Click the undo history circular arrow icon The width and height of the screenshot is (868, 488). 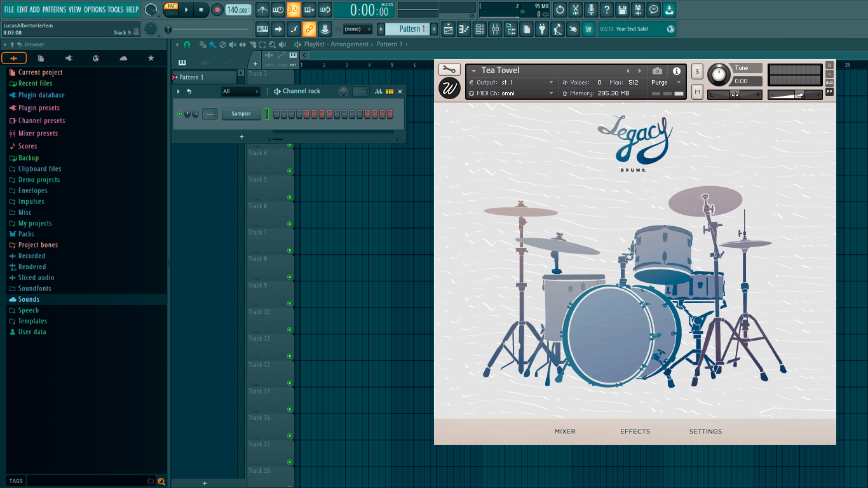tap(560, 10)
